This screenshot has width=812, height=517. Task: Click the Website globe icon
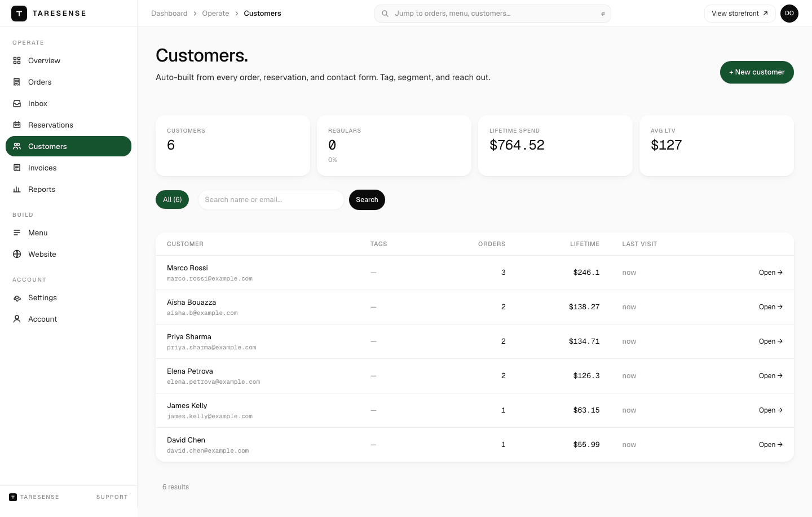point(17,254)
